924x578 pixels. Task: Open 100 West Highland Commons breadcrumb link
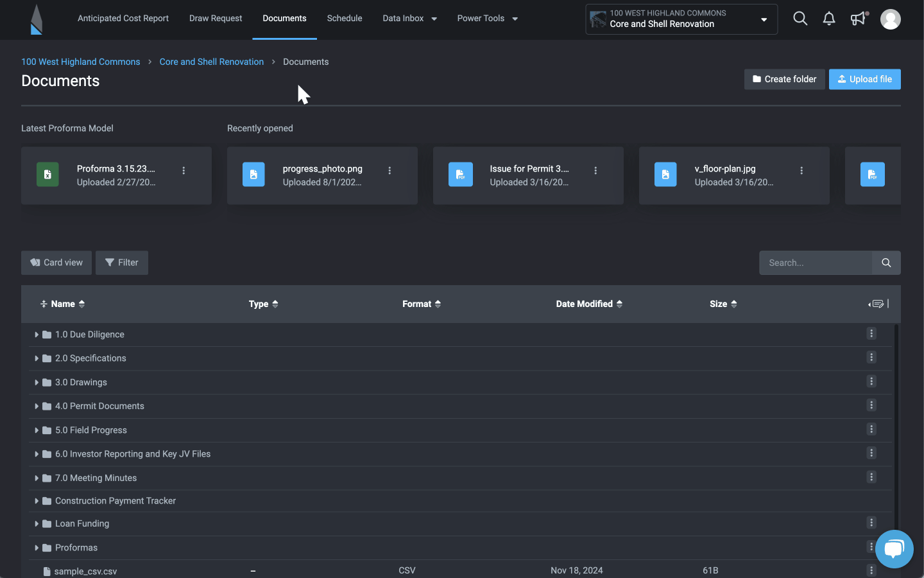click(81, 62)
